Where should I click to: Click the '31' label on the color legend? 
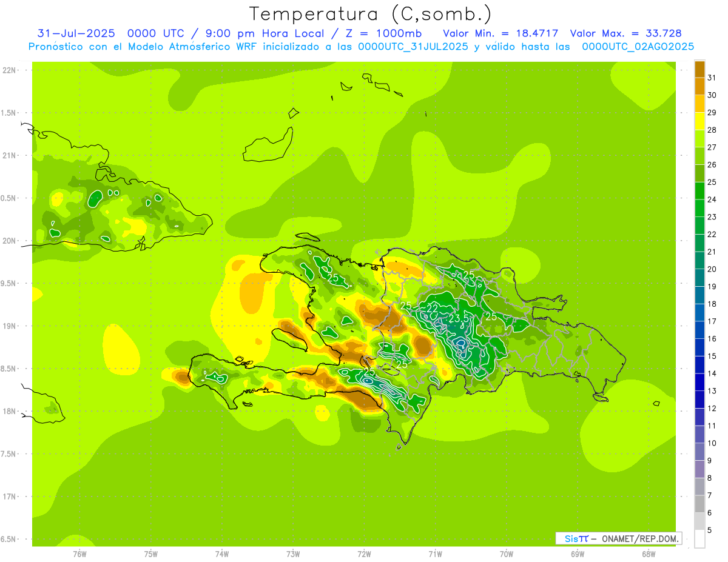(x=712, y=78)
